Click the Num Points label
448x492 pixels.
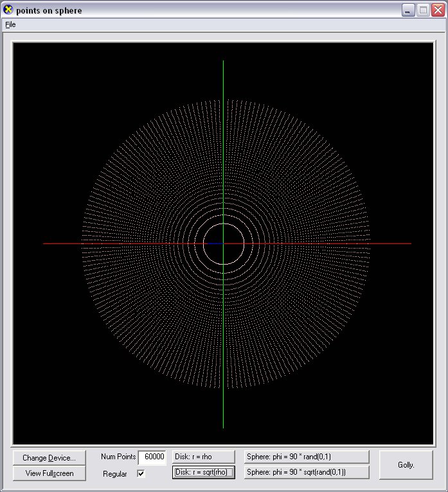coord(118,457)
